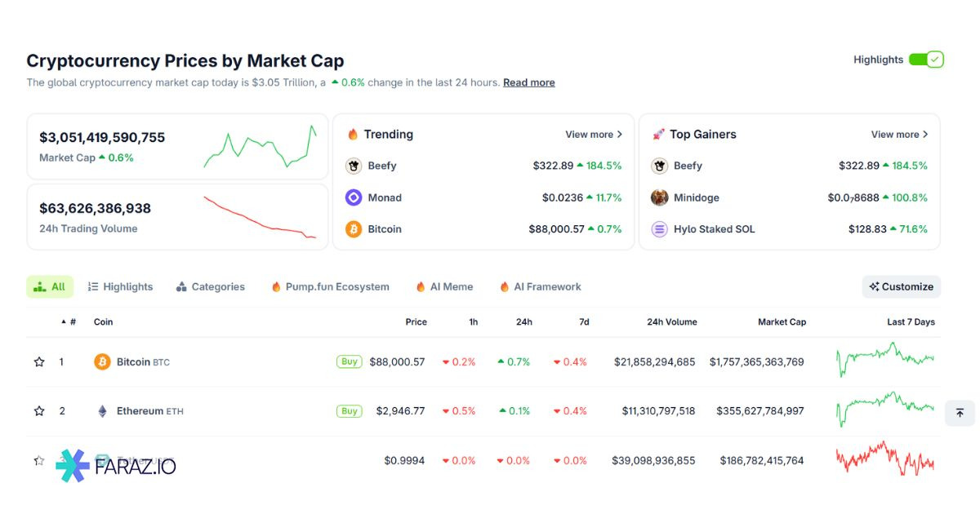This screenshot has height=514, width=980.
Task: Switch to the Categories tab
Action: (211, 286)
